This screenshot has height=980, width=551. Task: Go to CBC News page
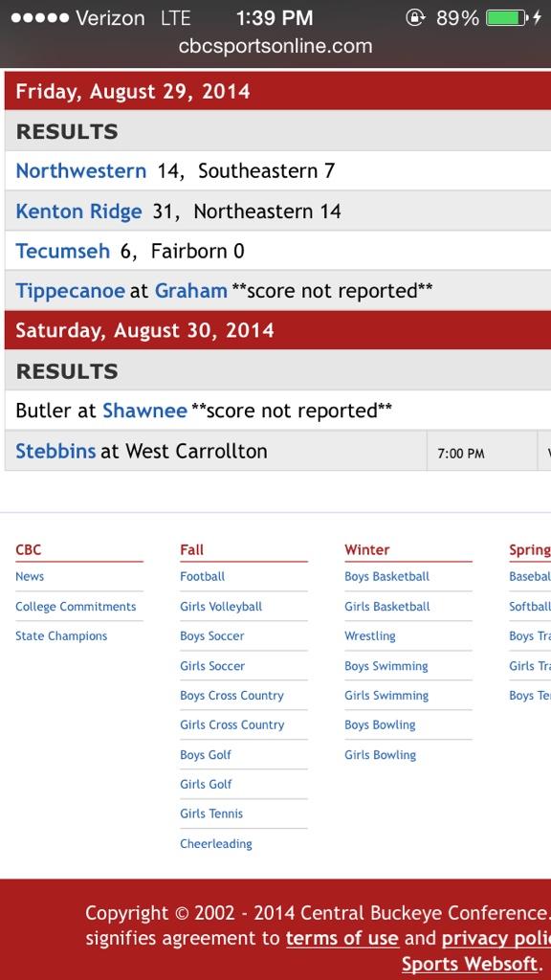click(x=30, y=576)
